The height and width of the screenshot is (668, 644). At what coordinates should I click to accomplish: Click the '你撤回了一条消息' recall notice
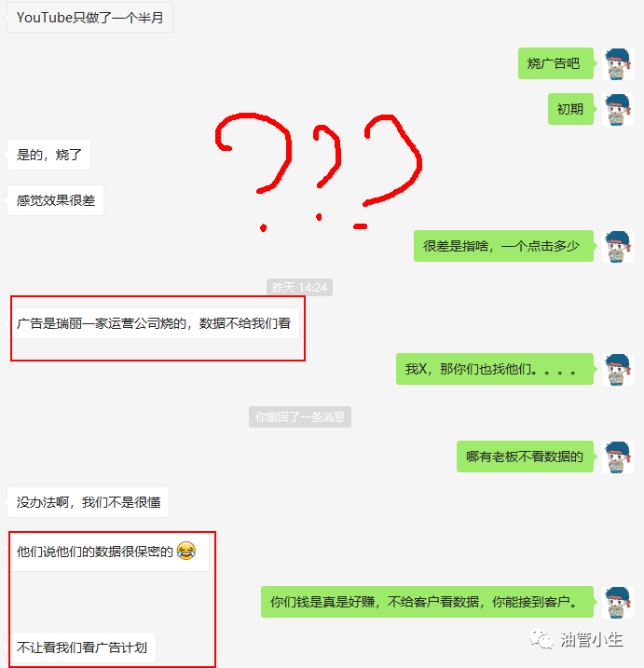(300, 416)
